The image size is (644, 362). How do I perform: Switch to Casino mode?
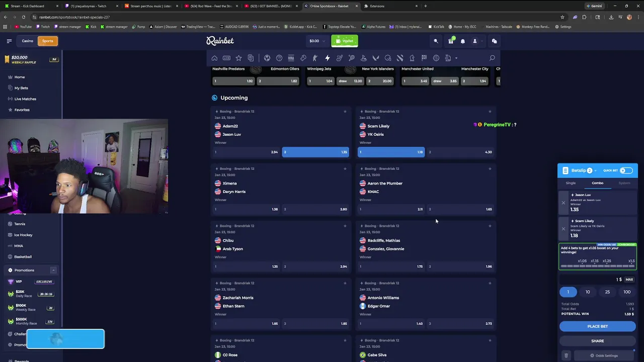tap(28, 41)
